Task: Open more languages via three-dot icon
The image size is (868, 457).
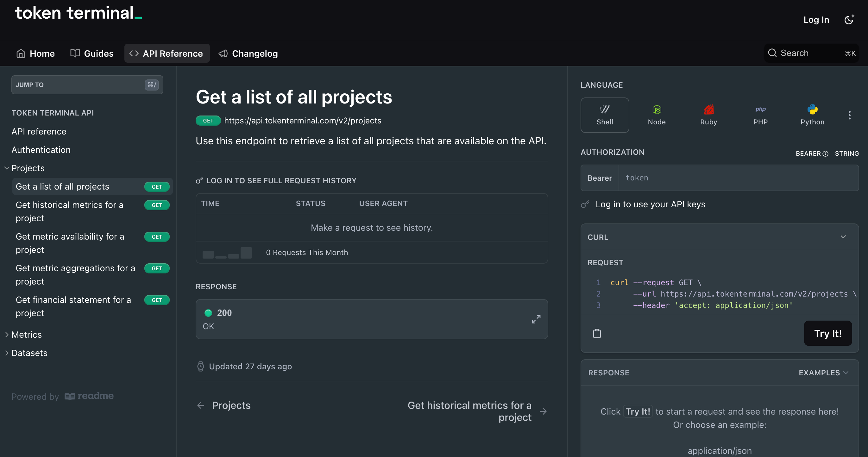Action: [849, 115]
